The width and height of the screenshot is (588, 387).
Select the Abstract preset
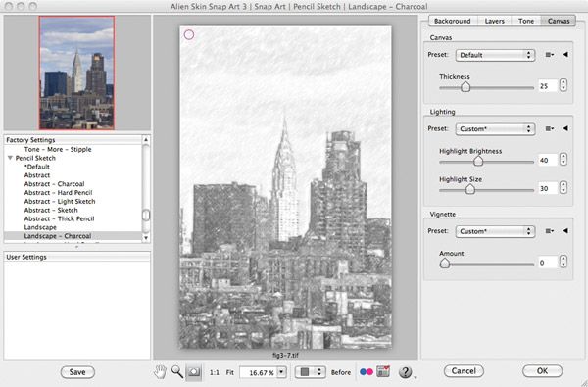[x=37, y=175]
